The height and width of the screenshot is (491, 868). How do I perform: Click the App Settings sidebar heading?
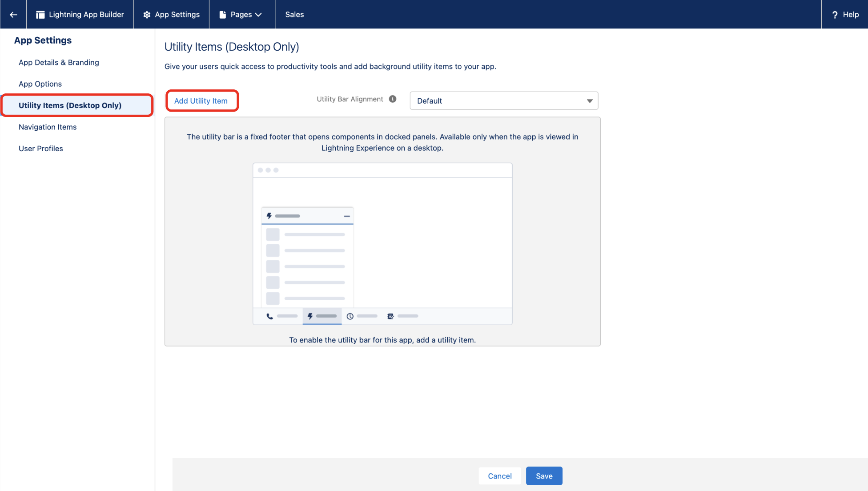coord(43,40)
